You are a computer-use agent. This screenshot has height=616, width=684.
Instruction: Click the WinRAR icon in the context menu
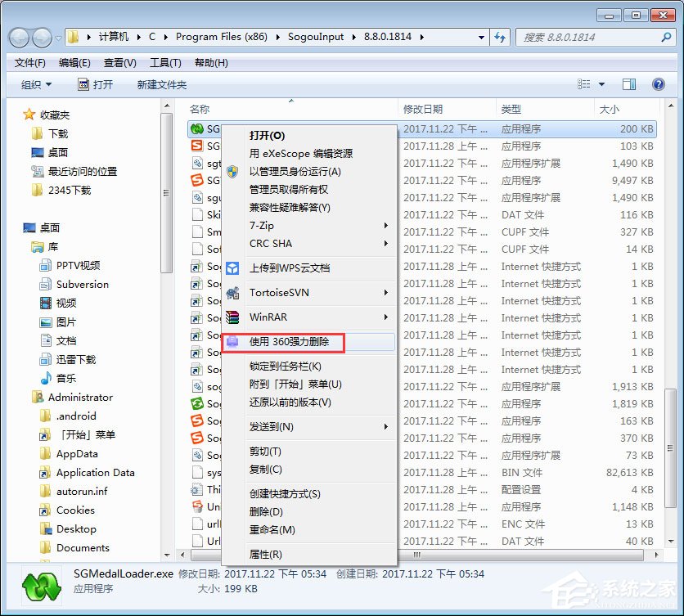pos(232,317)
